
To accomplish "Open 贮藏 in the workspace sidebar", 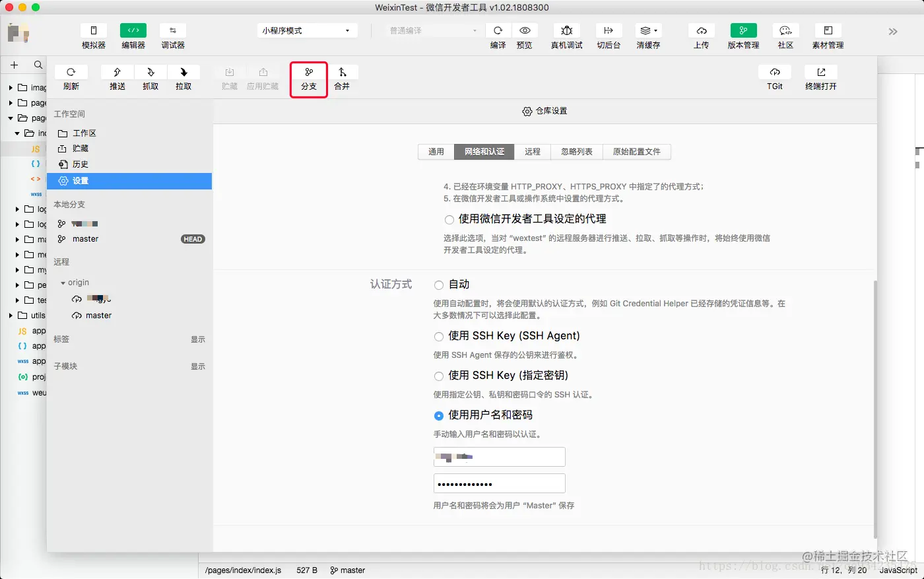I will (129, 149).
